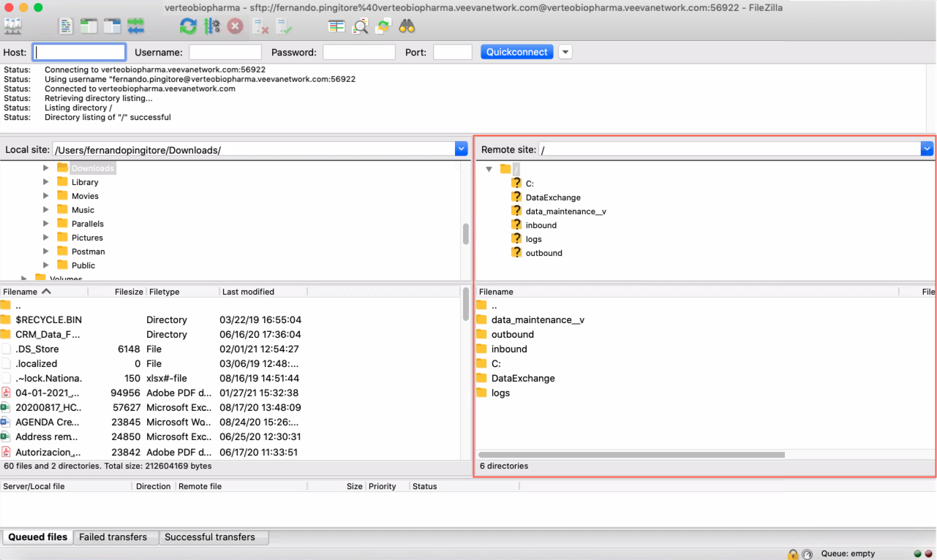Select the C: node in remote tree
This screenshot has height=560, width=937.
[530, 183]
